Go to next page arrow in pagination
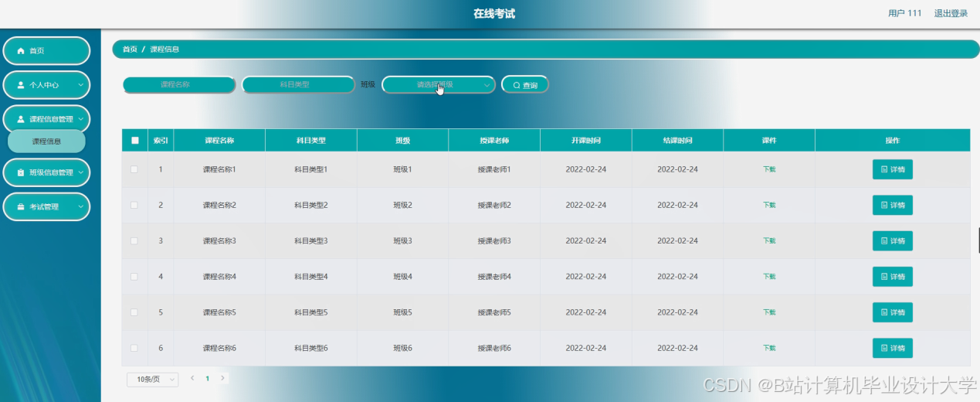 click(x=222, y=378)
